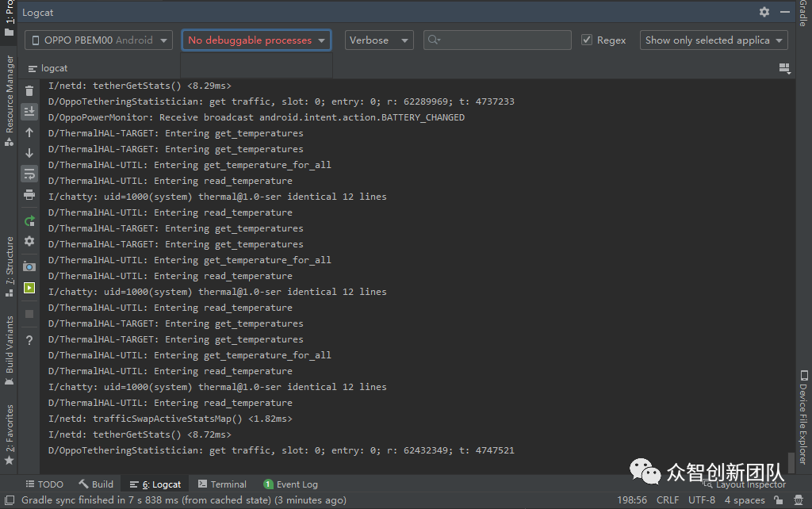The width and height of the screenshot is (812, 509).
Task: Open the Structure side tab
Action: pos(9,266)
